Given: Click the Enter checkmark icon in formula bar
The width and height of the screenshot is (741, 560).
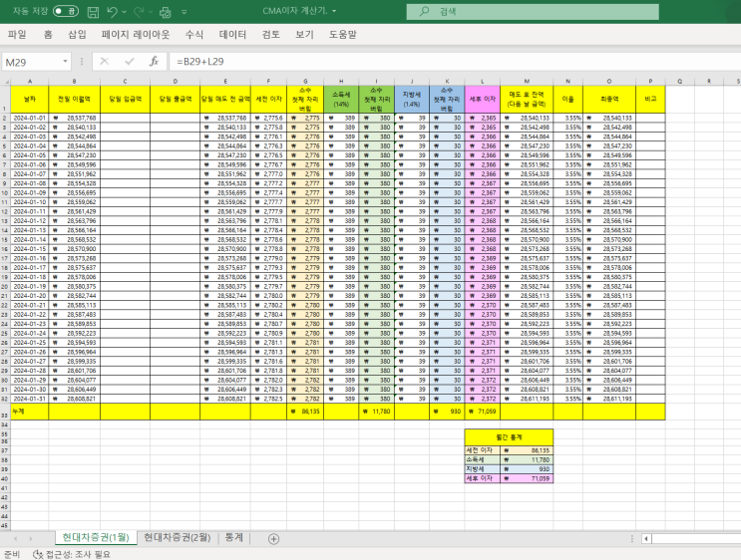Looking at the screenshot, I should pyautogui.click(x=129, y=61).
